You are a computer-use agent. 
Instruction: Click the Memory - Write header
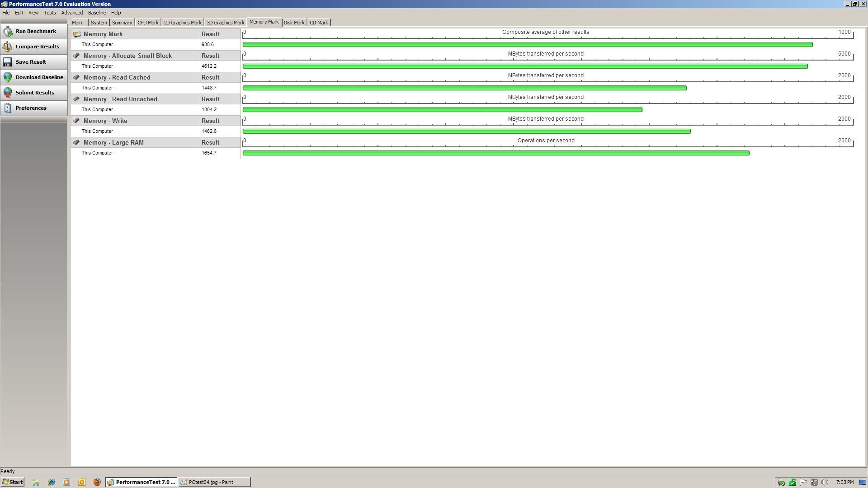[105, 121]
